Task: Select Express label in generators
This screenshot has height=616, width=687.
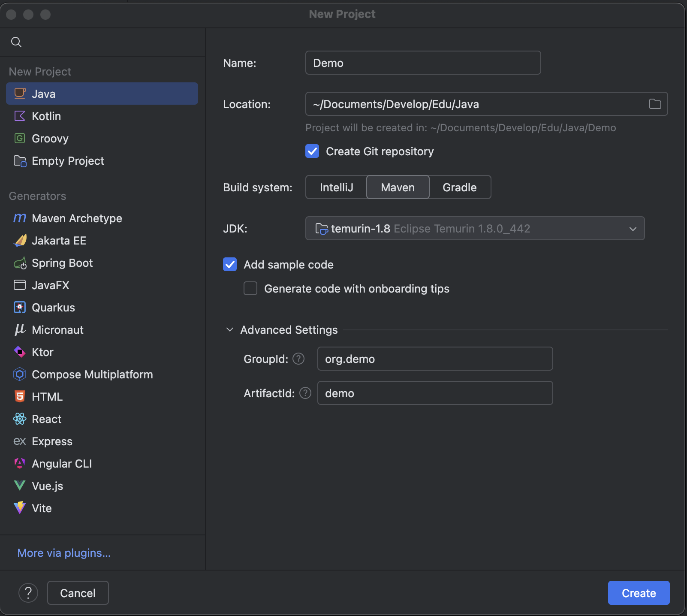Action: point(52,441)
